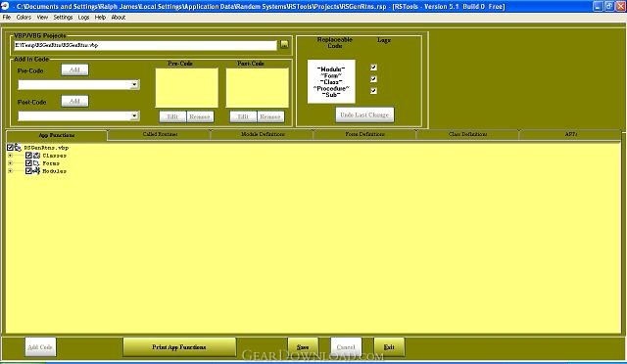This screenshot has height=364, width=627.
Task: Open the Colors menu
Action: tap(24, 18)
